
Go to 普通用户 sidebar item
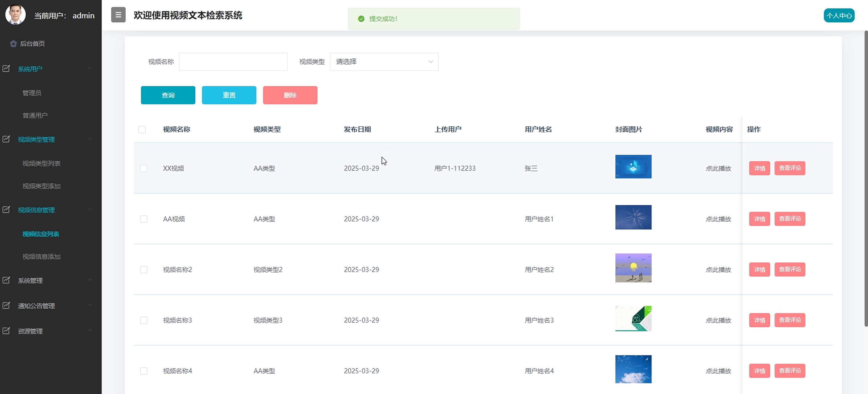point(35,115)
